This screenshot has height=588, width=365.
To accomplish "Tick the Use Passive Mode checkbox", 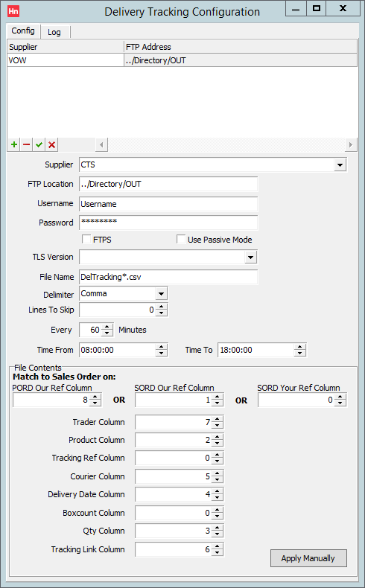I will (x=181, y=239).
